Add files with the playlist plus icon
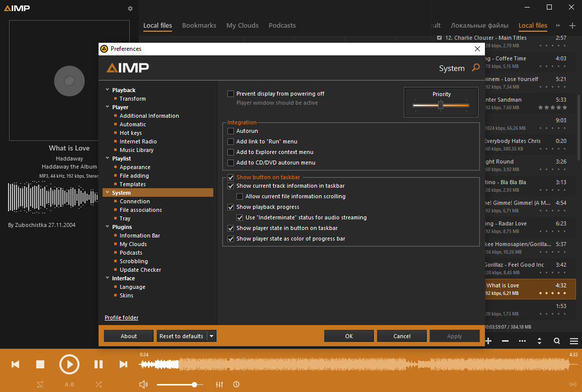This screenshot has height=392, width=582. (x=488, y=341)
